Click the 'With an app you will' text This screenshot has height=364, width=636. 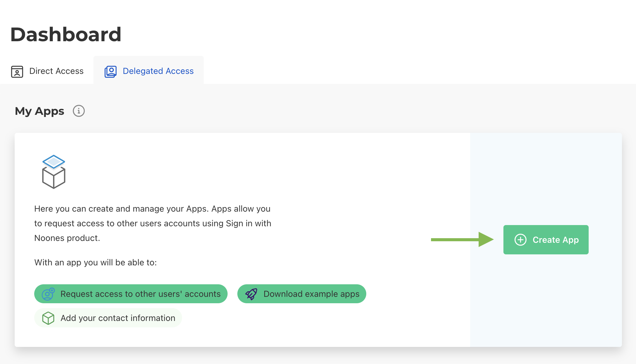point(95,262)
